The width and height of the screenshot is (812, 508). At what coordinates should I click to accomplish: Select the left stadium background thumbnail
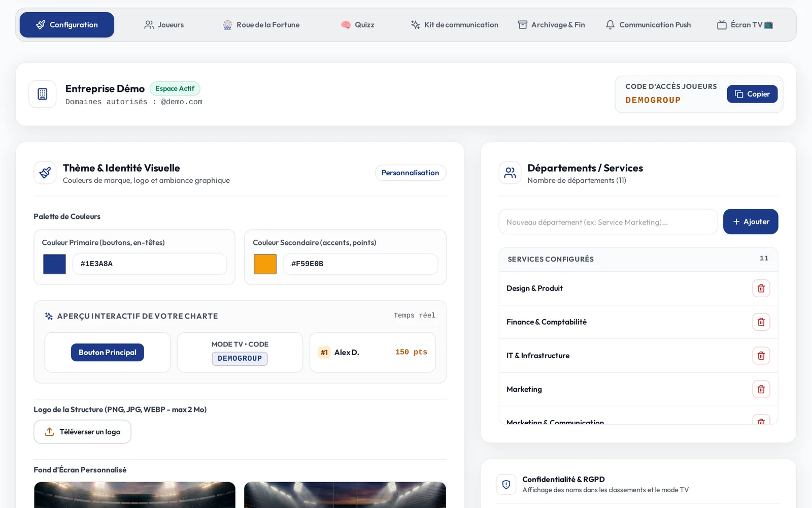pyautogui.click(x=134, y=495)
